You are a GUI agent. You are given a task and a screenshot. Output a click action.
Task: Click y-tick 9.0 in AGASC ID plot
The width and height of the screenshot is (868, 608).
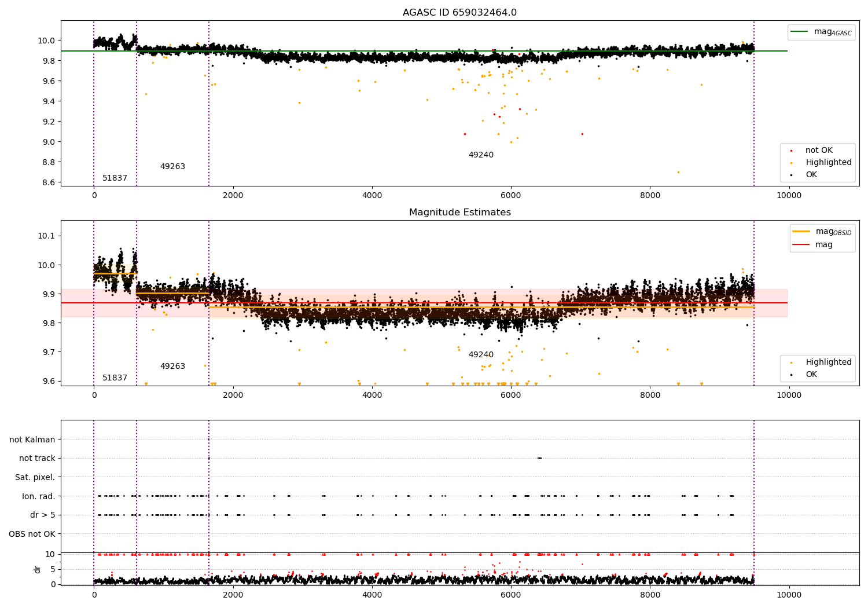(48, 142)
